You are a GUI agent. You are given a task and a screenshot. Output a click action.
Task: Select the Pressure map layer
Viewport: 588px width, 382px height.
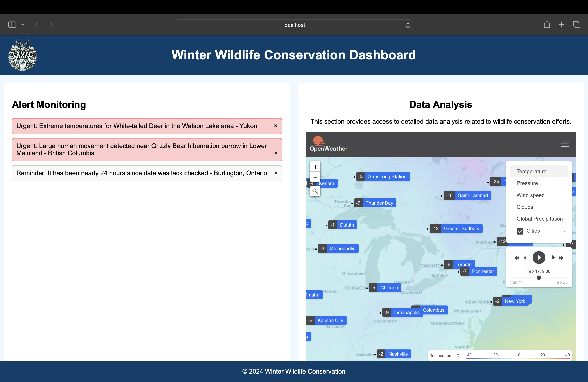(x=527, y=183)
